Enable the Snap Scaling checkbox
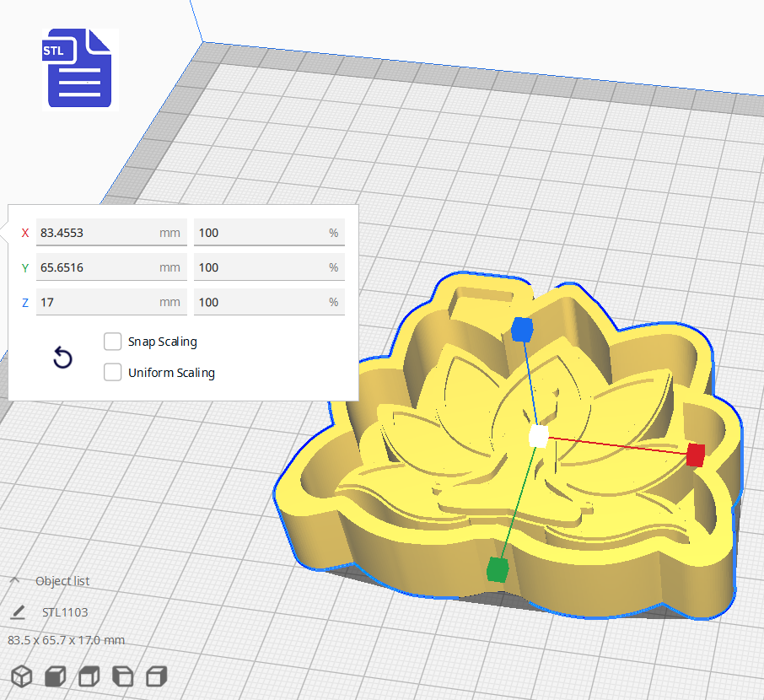Image resolution: width=764 pixels, height=700 pixels. (x=112, y=342)
